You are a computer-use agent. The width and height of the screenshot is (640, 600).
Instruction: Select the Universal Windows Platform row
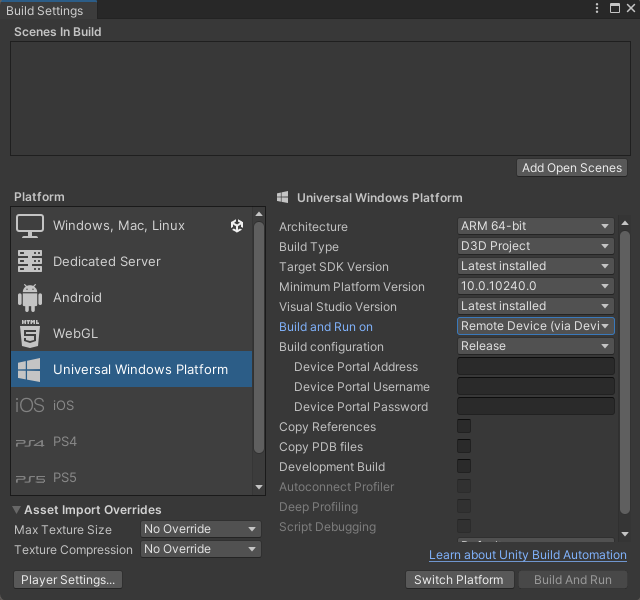click(x=132, y=369)
